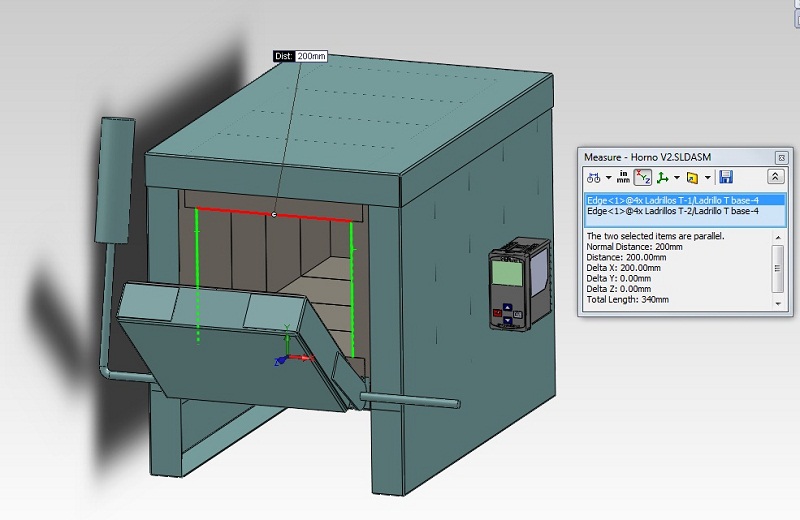800x520 pixels.
Task: Click the blue floppy disk save icon
Action: [x=726, y=177]
